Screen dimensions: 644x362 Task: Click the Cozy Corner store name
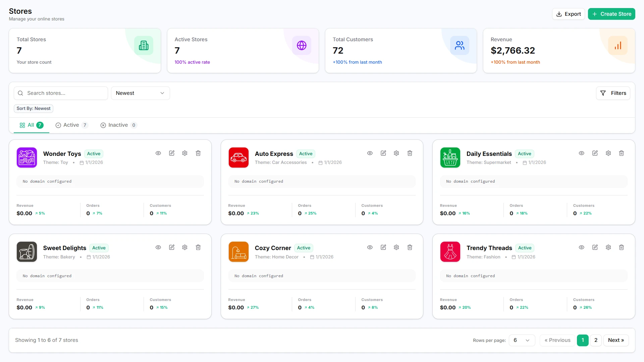pyautogui.click(x=273, y=248)
